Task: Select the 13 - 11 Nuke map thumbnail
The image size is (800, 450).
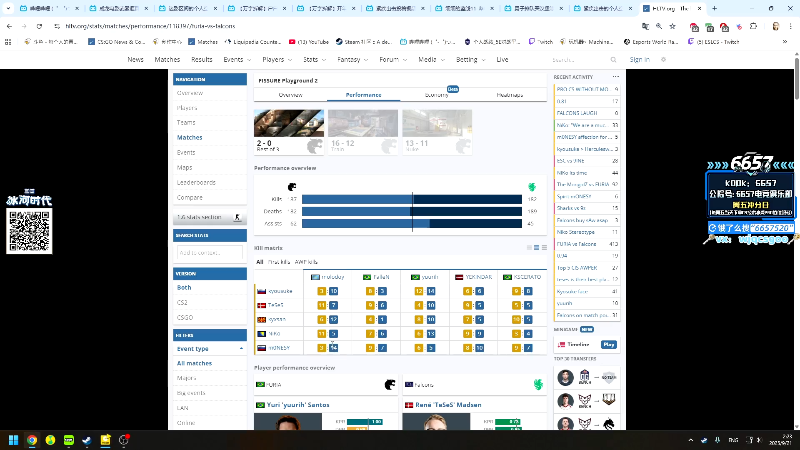Action: point(437,132)
